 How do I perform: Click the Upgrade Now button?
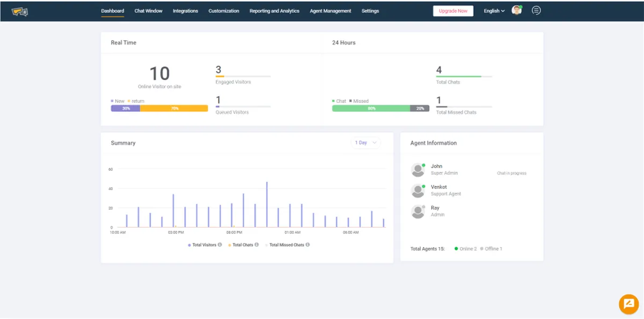(x=453, y=11)
